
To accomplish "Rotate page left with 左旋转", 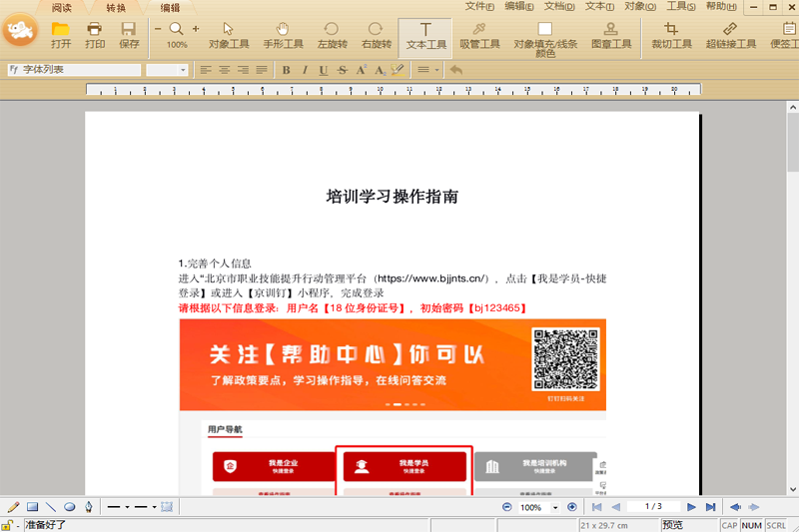I will coord(332,36).
